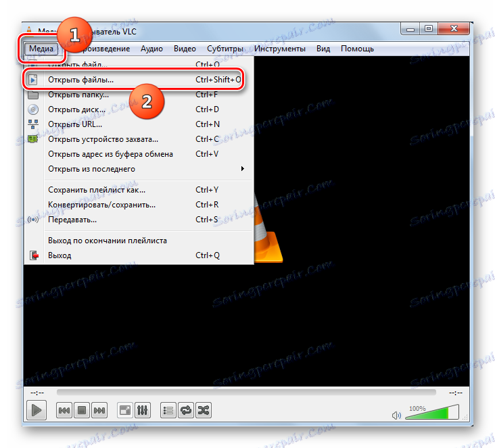Click the Play button
Viewport: 495px width, 448px height.
pos(37,410)
